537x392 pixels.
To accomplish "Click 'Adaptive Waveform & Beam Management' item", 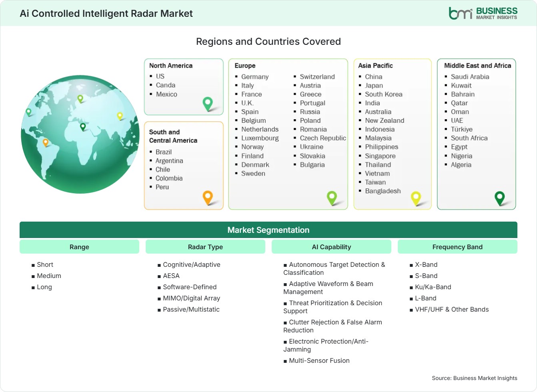I will coord(328,288).
